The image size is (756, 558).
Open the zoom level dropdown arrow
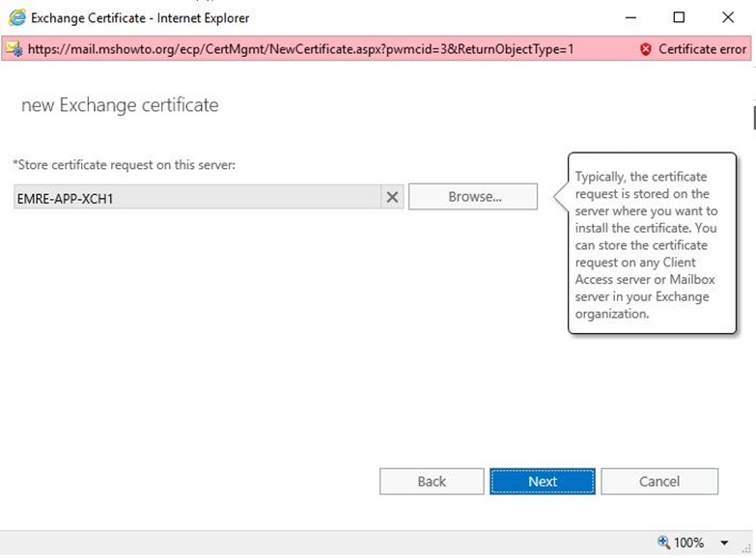724,544
